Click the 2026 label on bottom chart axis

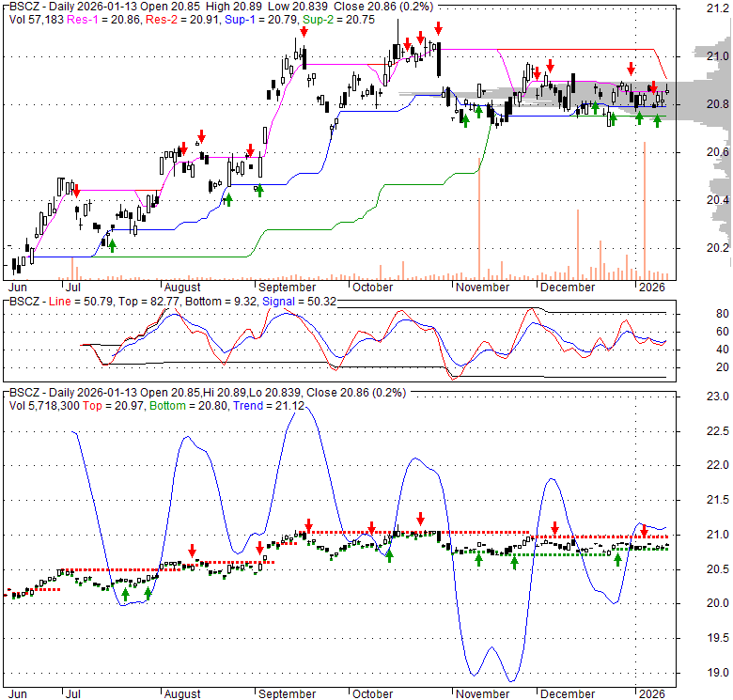point(651,693)
